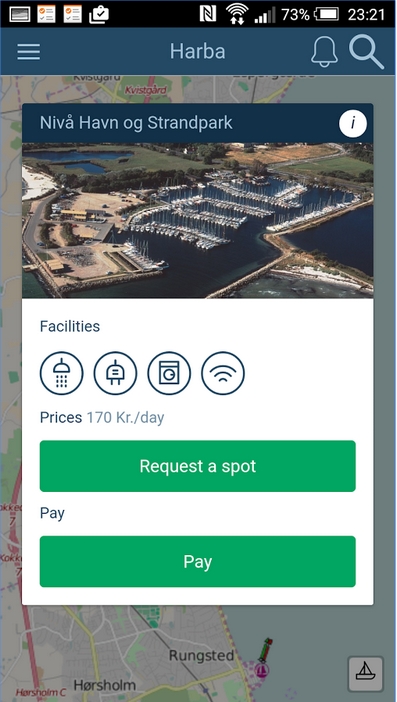Tap the marina aerial photo

[198, 220]
